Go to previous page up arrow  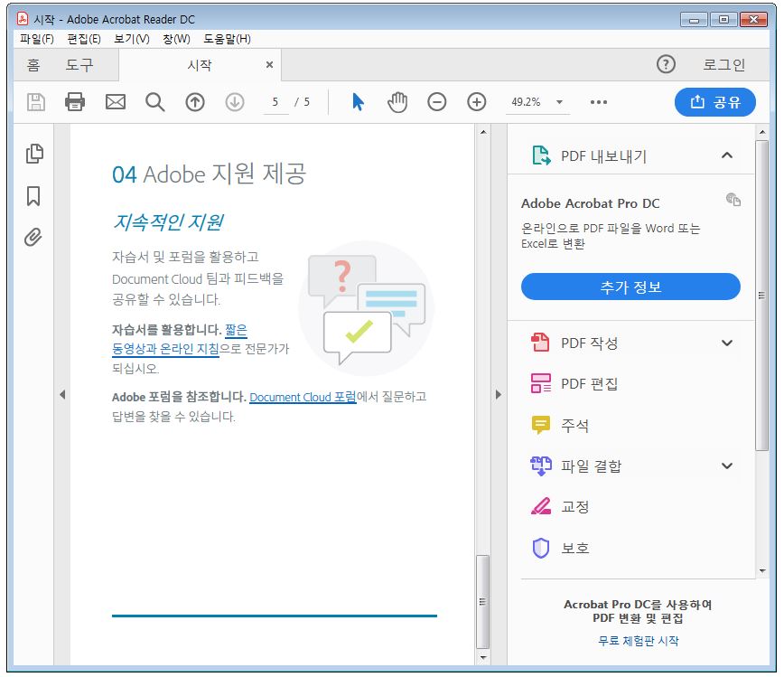click(x=195, y=102)
